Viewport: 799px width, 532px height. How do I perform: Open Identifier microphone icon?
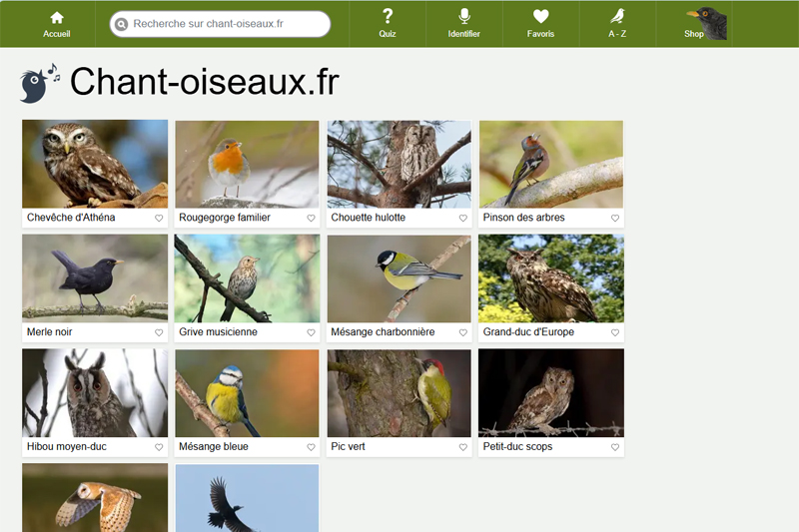click(x=463, y=16)
